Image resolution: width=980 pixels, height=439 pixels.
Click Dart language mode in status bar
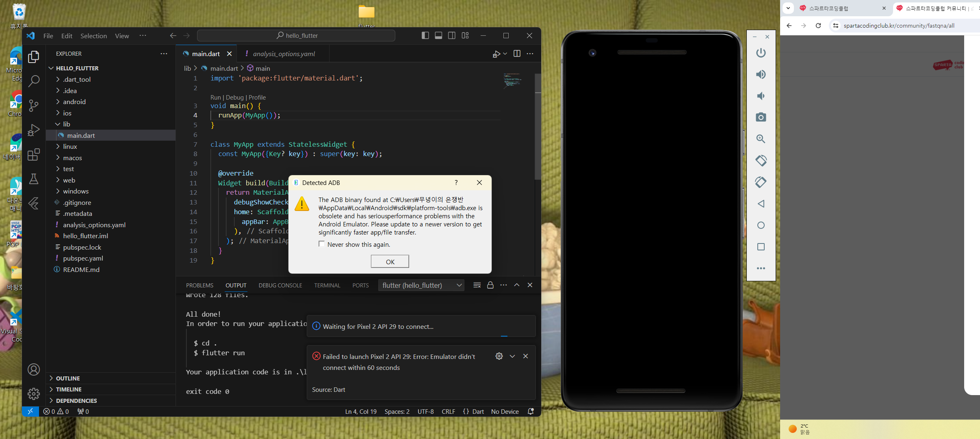pos(478,411)
